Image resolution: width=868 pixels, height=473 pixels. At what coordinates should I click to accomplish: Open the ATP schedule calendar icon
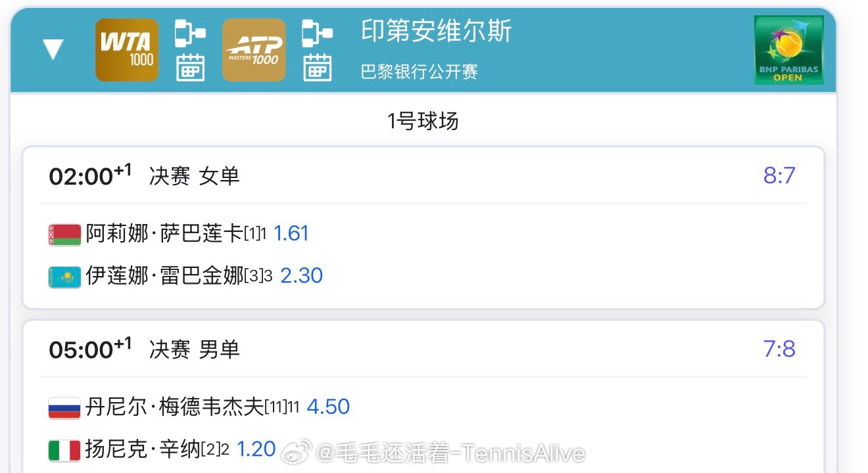[318, 68]
